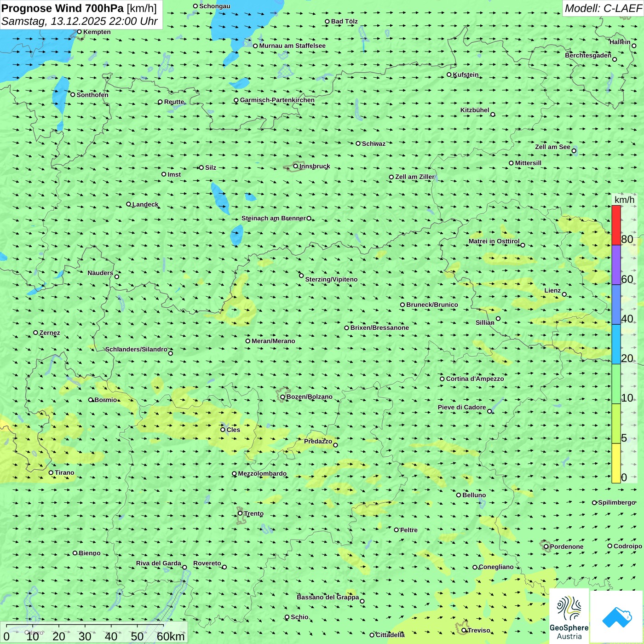Click the Tirano label

[x=64, y=472]
